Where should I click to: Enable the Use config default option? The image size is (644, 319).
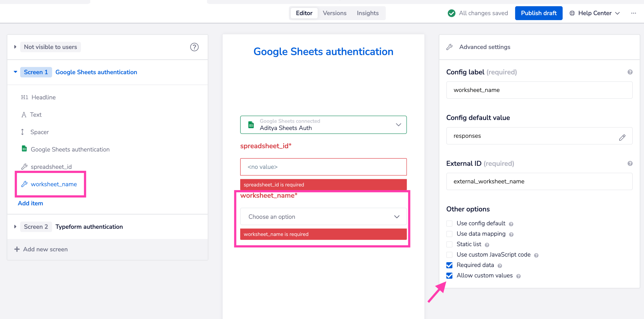[450, 223]
